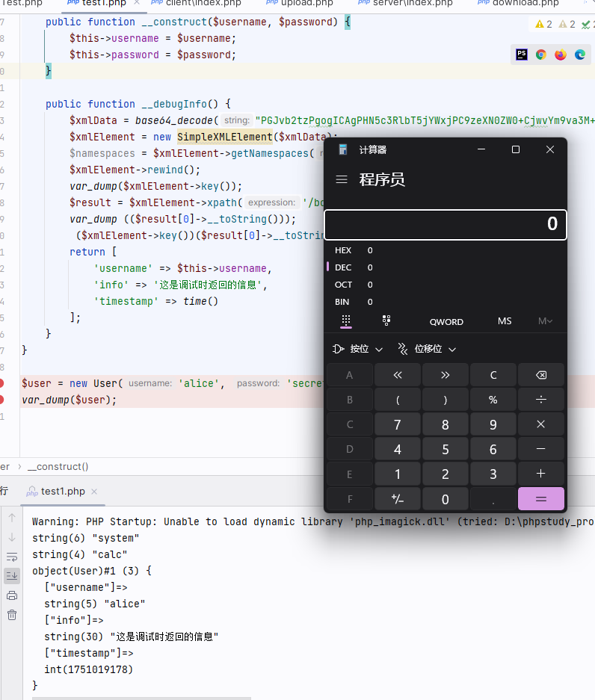Image resolution: width=595 pixels, height=700 pixels.
Task: Preview the page in Edge browser
Action: tap(580, 55)
